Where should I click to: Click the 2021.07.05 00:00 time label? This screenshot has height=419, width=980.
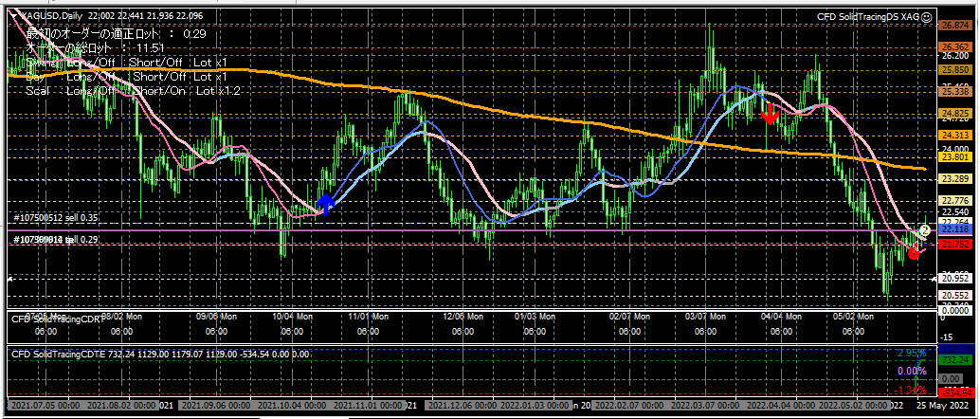pos(44,405)
